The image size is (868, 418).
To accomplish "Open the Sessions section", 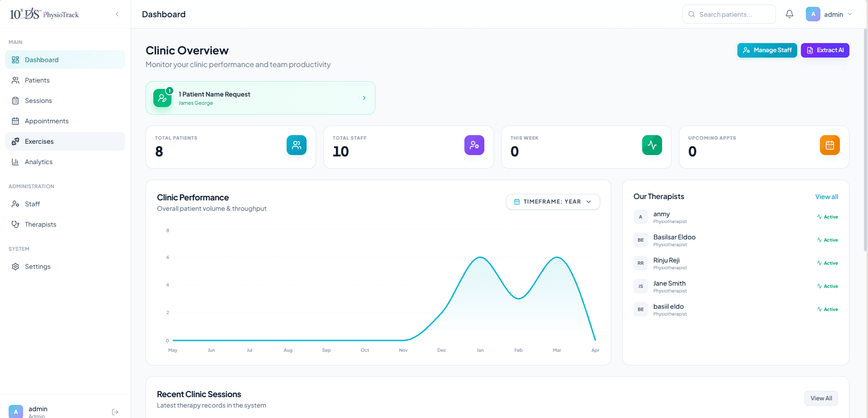I will tap(16, 100).
